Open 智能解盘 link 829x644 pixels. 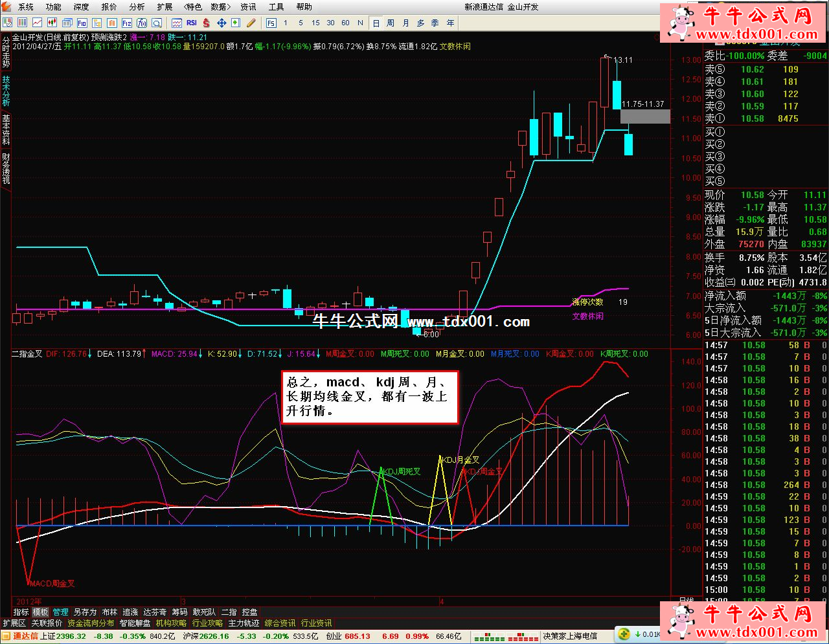click(135, 623)
